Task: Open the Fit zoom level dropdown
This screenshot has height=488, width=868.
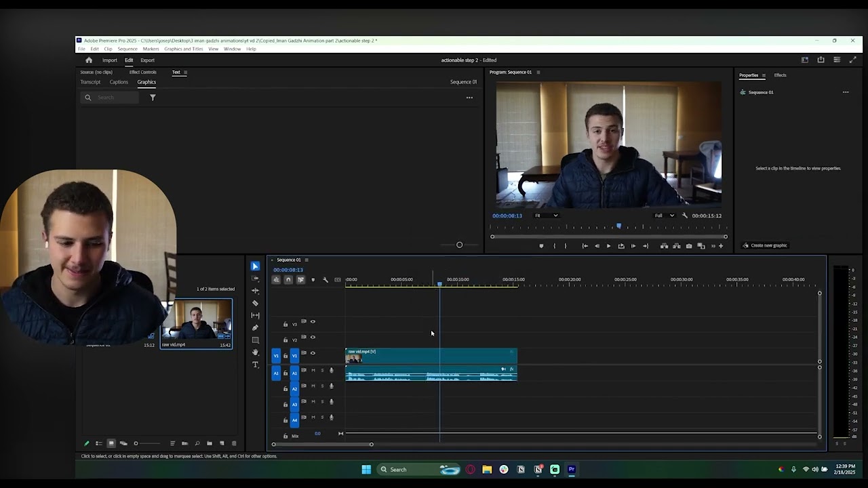Action: [x=546, y=216]
